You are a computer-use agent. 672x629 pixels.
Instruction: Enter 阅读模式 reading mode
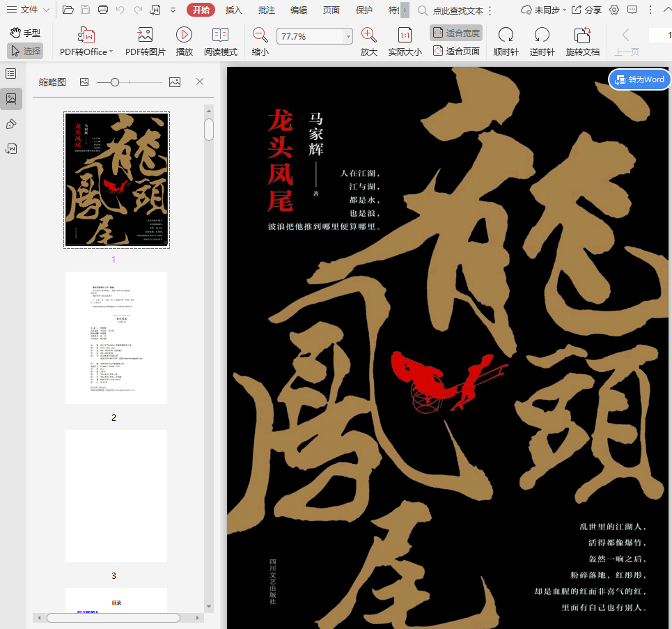pos(220,41)
